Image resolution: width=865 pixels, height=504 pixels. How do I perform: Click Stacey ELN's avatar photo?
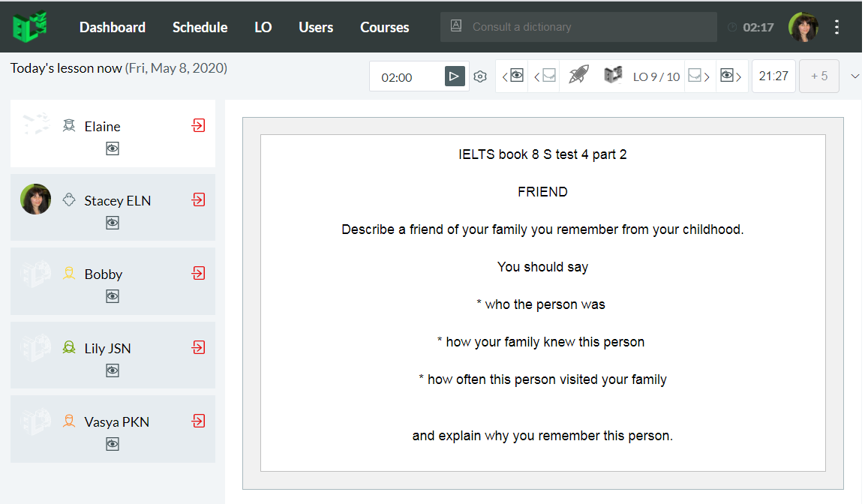[x=36, y=199]
